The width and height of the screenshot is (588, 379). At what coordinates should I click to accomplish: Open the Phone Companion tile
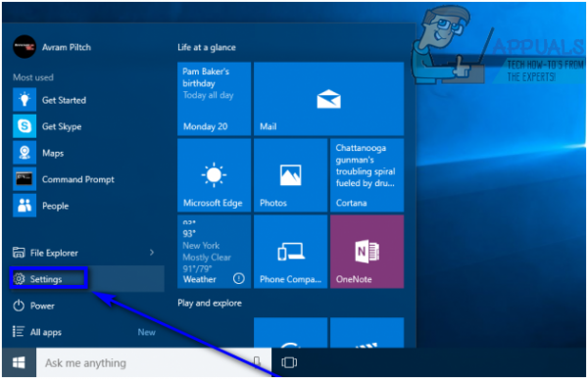pos(291,252)
